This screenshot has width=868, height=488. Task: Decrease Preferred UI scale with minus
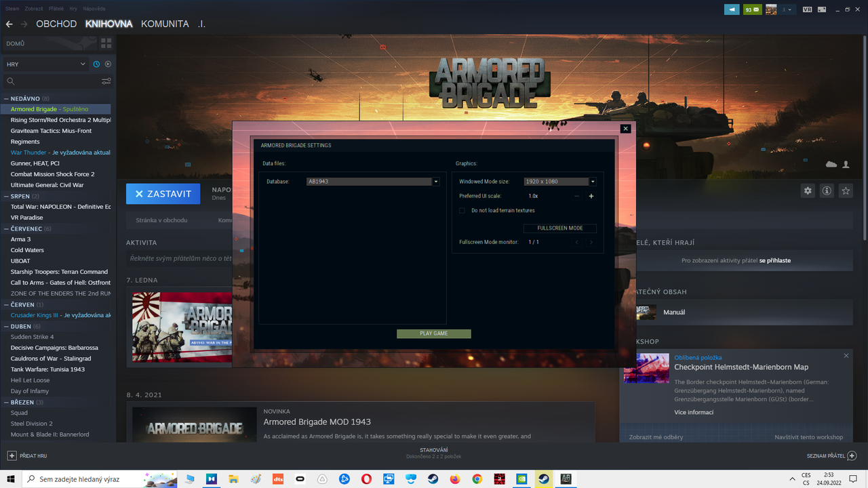pos(577,196)
